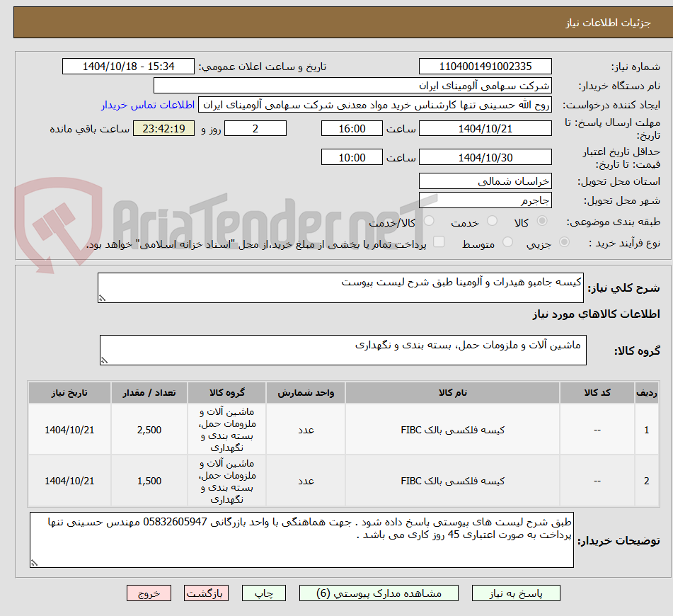Click the resize handle of توضیحات خریدار textarea
This screenshot has width=673, height=616.
coord(35,563)
